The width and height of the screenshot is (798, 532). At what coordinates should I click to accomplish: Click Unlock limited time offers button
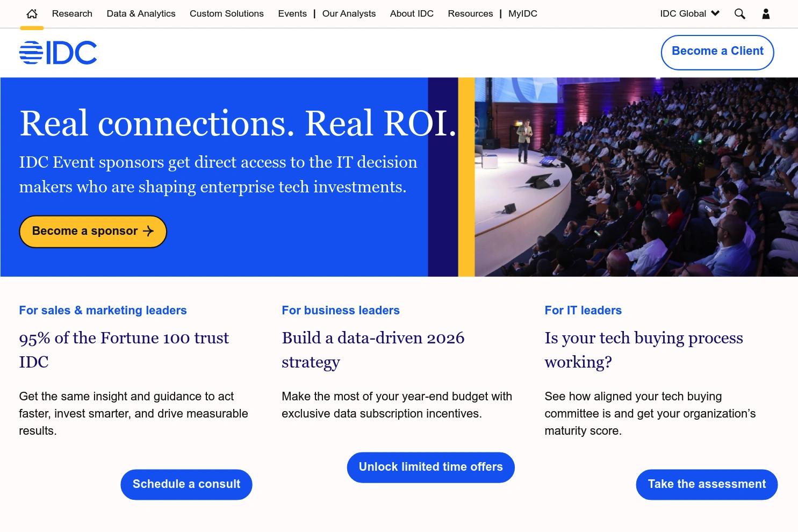[430, 467]
